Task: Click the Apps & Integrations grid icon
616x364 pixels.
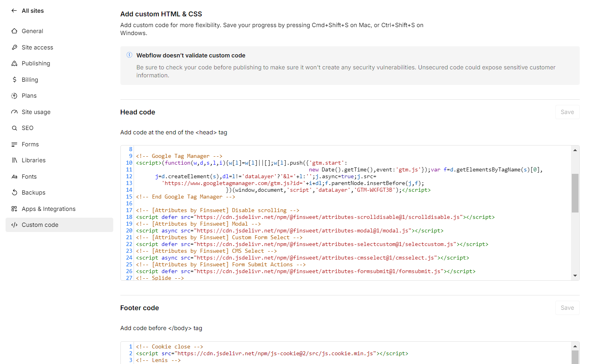Action: point(14,209)
